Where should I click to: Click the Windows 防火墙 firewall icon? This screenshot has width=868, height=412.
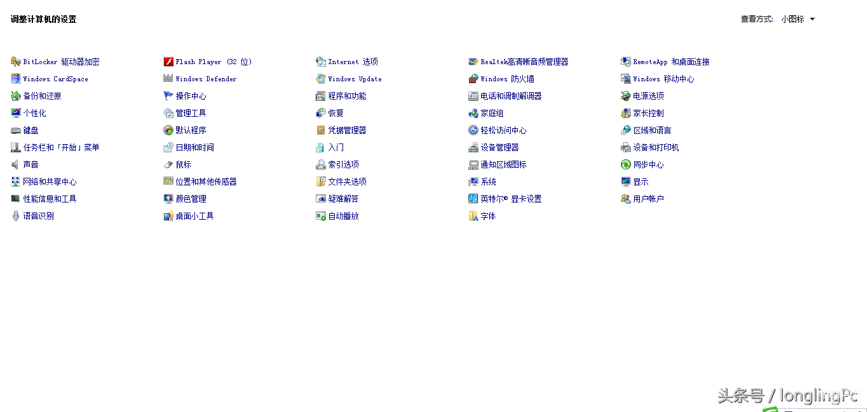pos(473,79)
